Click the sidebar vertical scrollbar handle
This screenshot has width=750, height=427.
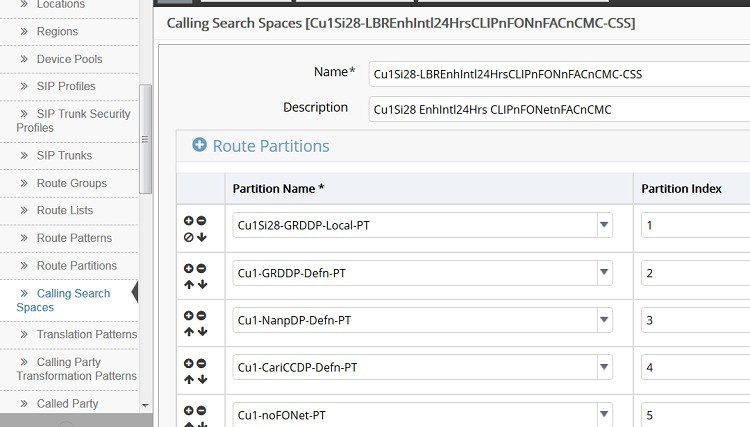(145, 139)
